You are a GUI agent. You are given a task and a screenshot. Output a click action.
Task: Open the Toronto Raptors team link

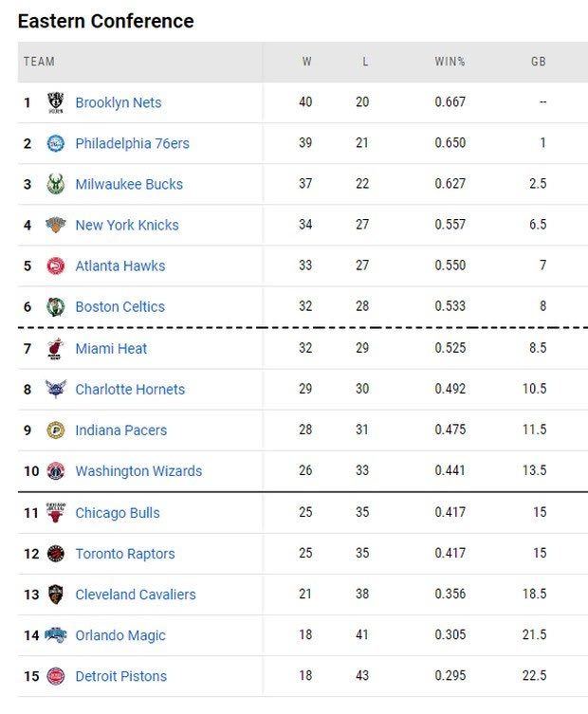[125, 554]
